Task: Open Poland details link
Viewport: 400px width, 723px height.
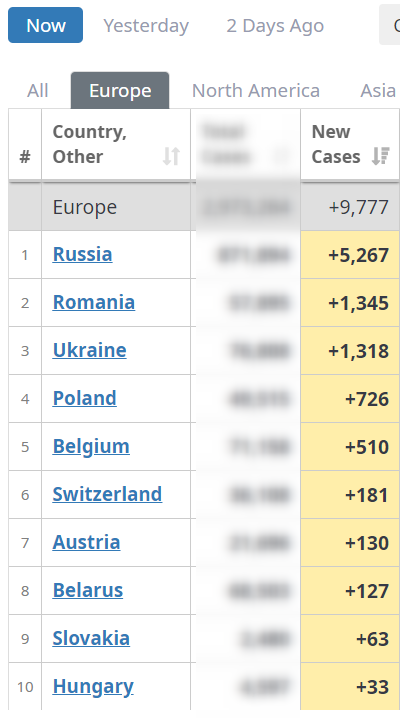Action: coord(84,398)
